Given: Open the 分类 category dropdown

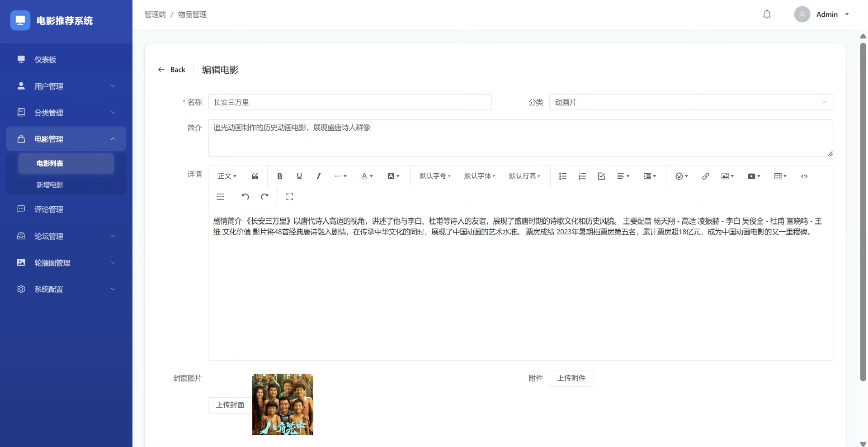Looking at the screenshot, I should click(690, 102).
